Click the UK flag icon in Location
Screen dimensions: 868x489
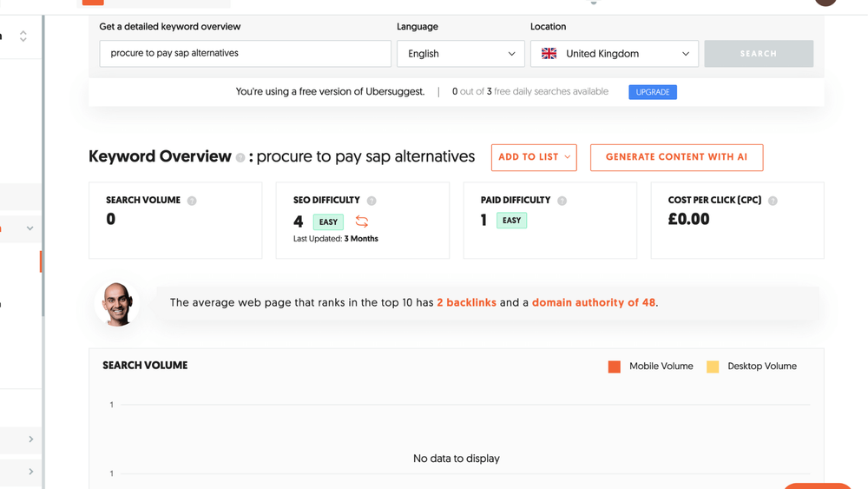(x=549, y=54)
